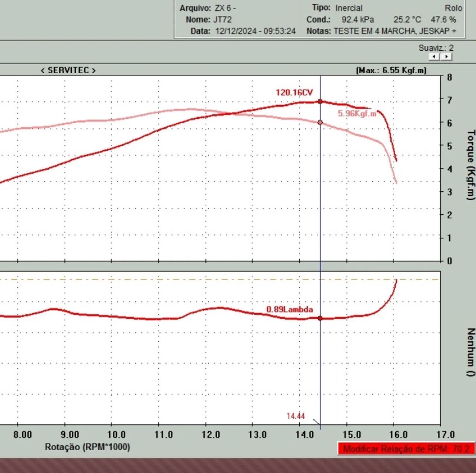Click the 120.16CV power marker dot
Image resolution: width=476 pixels, height=473 pixels.
(320, 102)
